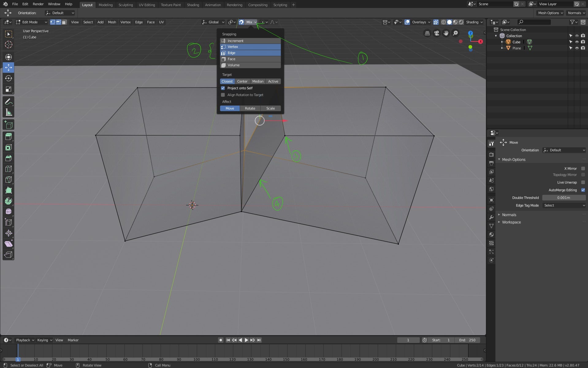Enable X Mirror checkbox
This screenshot has width=588, height=368.
pyautogui.click(x=583, y=169)
